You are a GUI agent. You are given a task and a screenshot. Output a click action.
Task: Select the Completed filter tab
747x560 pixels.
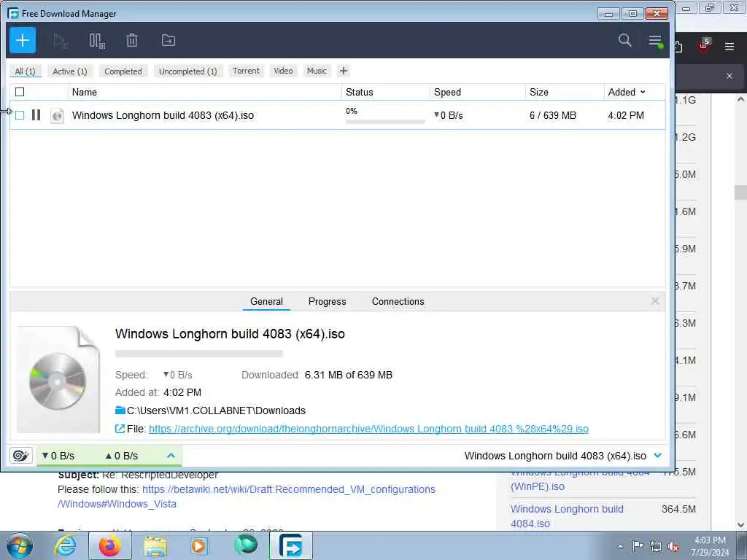(123, 71)
